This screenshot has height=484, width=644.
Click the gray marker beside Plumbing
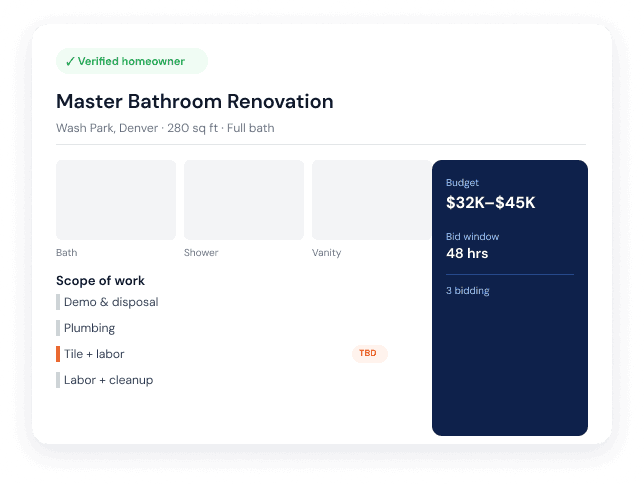pos(58,328)
